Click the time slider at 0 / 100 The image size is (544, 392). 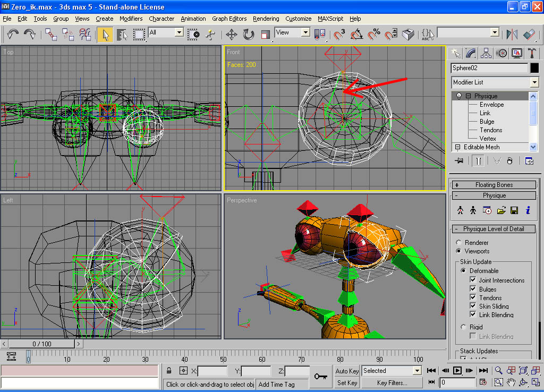coord(41,344)
